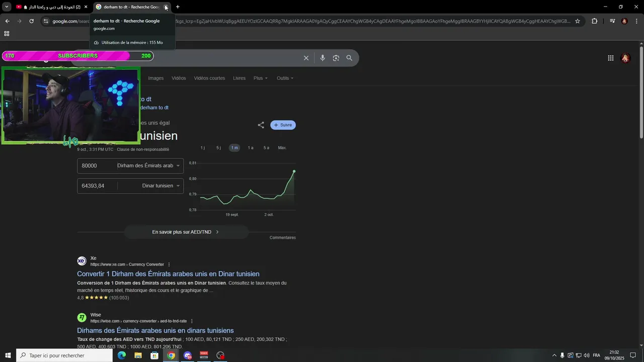
Task: Open the Commentaires feedback link
Action: point(283,237)
